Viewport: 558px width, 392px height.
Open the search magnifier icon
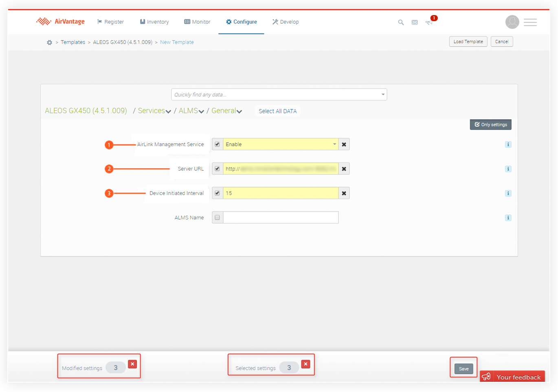[x=401, y=22]
